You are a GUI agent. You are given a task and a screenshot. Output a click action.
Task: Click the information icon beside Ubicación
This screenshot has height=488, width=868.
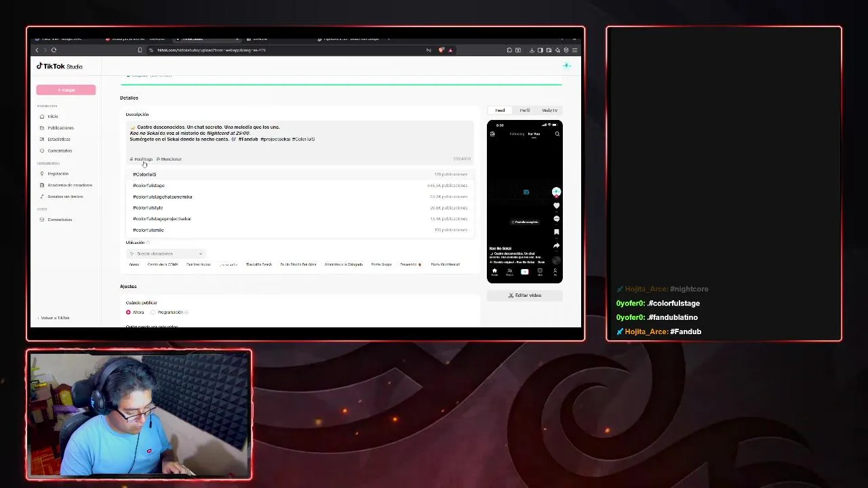[148, 243]
